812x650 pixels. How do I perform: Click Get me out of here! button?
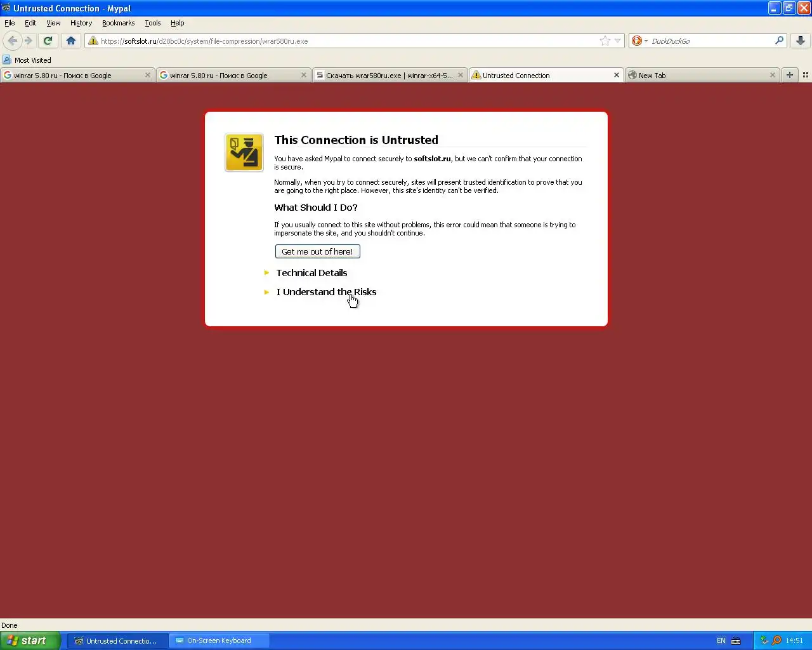317,251
